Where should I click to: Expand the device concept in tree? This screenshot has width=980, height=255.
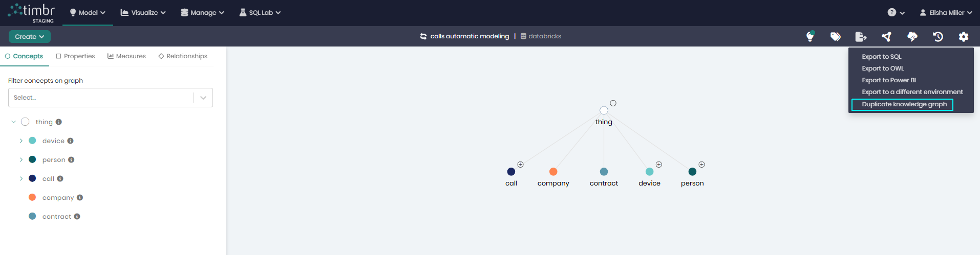coord(21,141)
